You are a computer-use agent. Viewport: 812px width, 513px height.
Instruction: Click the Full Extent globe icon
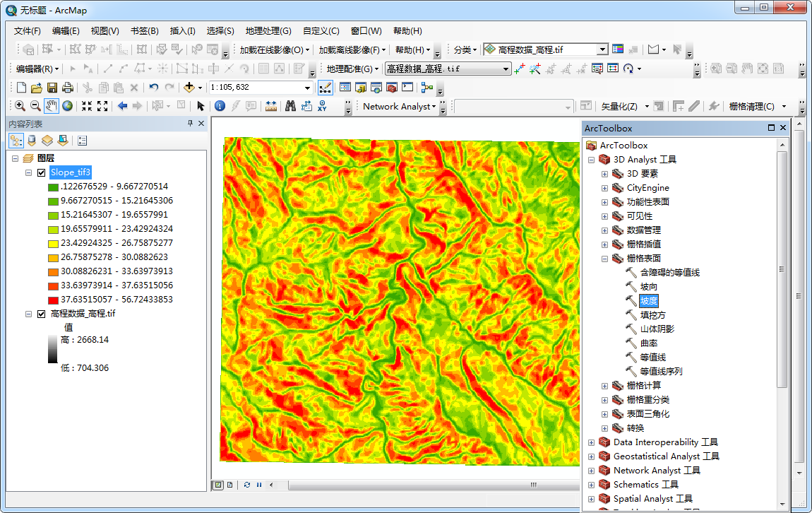click(67, 106)
